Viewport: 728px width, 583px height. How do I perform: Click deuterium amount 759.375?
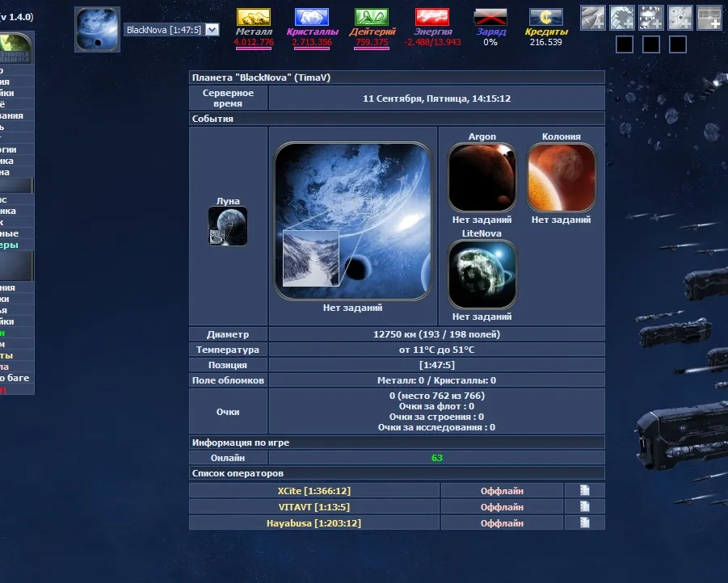[x=372, y=42]
